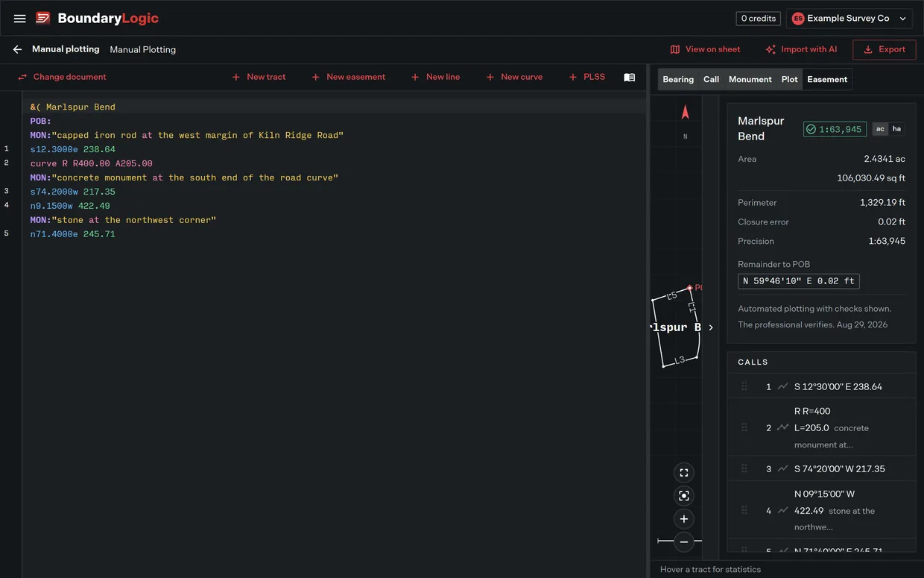This screenshot has width=924, height=578.
Task: Click the editor line 's12.3000e 238.64'
Action: point(73,149)
